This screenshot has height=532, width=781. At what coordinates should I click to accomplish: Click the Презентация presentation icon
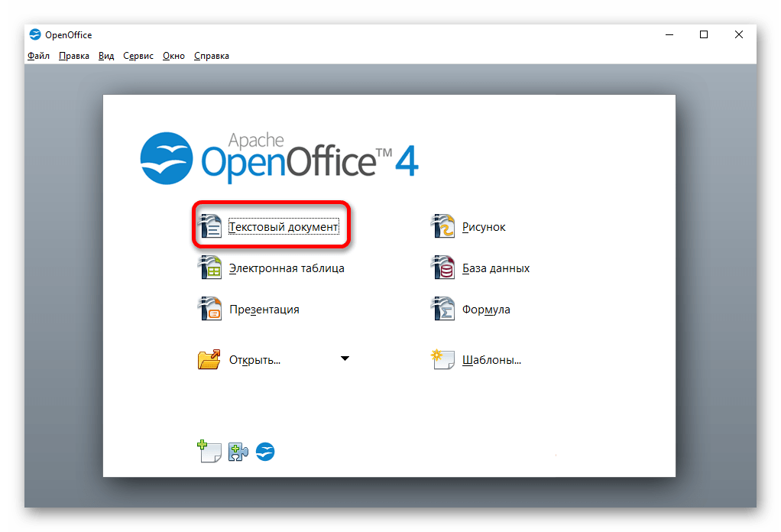point(209,309)
